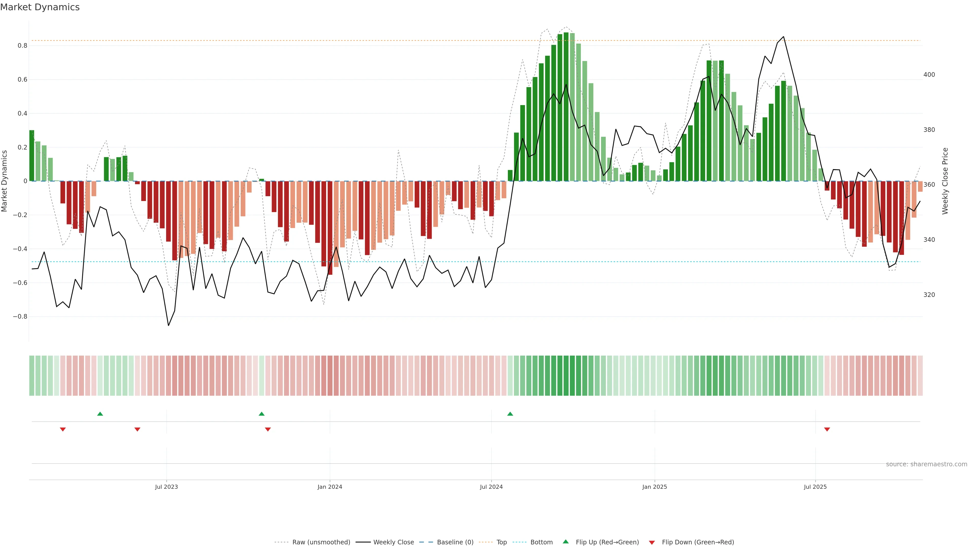This screenshot has width=980, height=551.
Task: Click the Weekly Close Price axis title
Action: pyautogui.click(x=945, y=181)
